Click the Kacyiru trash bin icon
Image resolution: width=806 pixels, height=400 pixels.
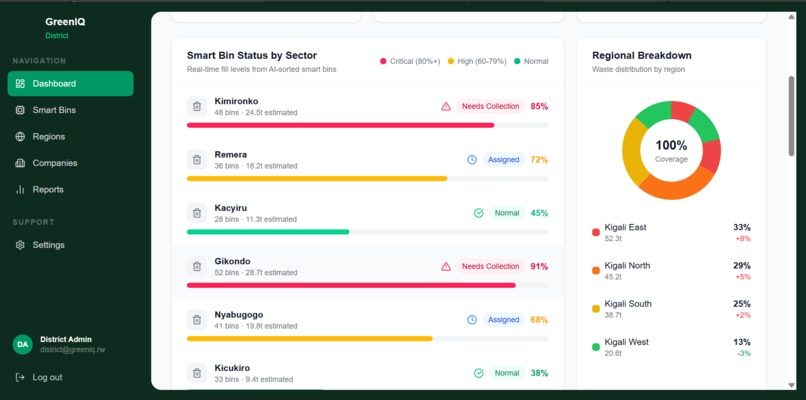coord(197,213)
